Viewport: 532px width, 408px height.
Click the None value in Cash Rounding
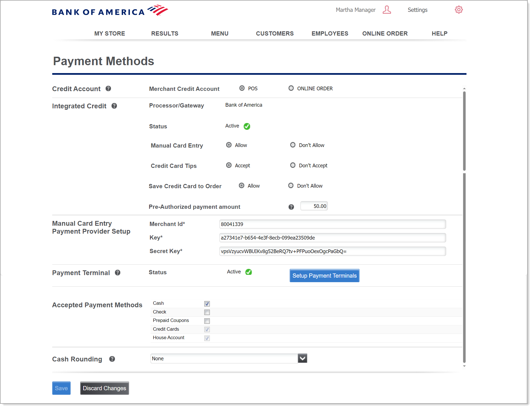(158, 359)
